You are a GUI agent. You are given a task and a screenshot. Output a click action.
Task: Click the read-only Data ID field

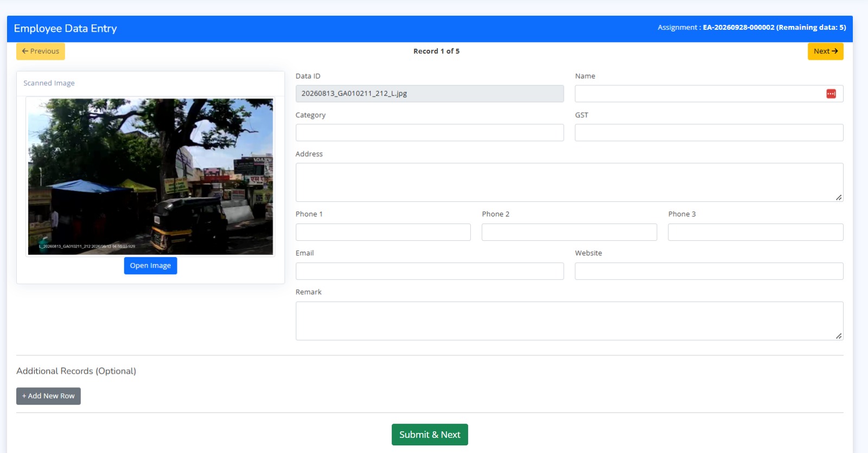(430, 94)
